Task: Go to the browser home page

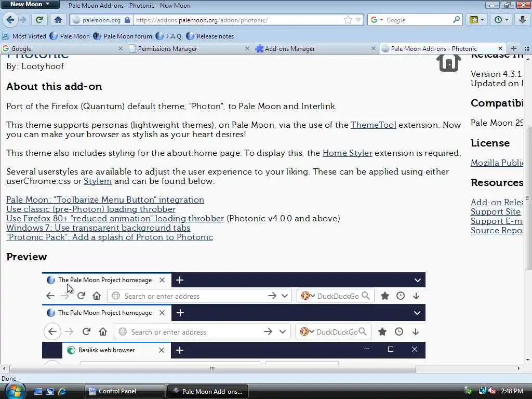Action: click(58, 20)
